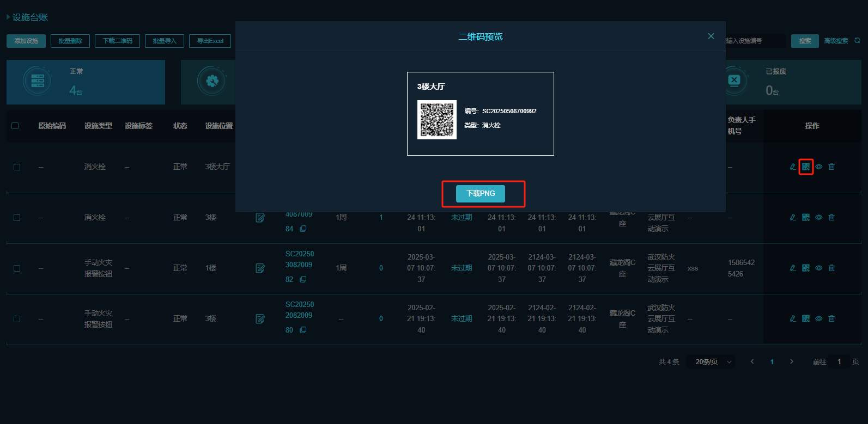Click trash delete icon in row ending 84

[x=831, y=217]
